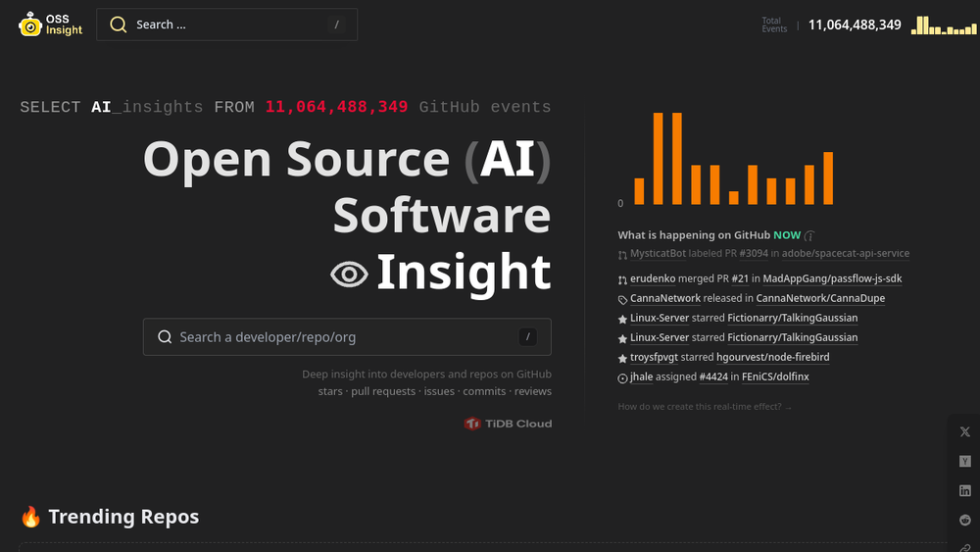This screenshot has width=980, height=552.
Task: Share on LinkedIn icon
Action: pyautogui.click(x=965, y=491)
